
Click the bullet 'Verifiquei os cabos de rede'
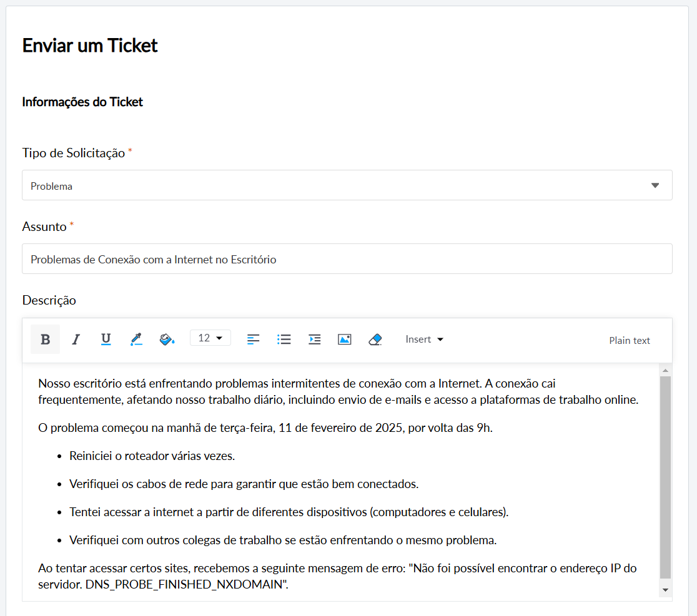[244, 484]
